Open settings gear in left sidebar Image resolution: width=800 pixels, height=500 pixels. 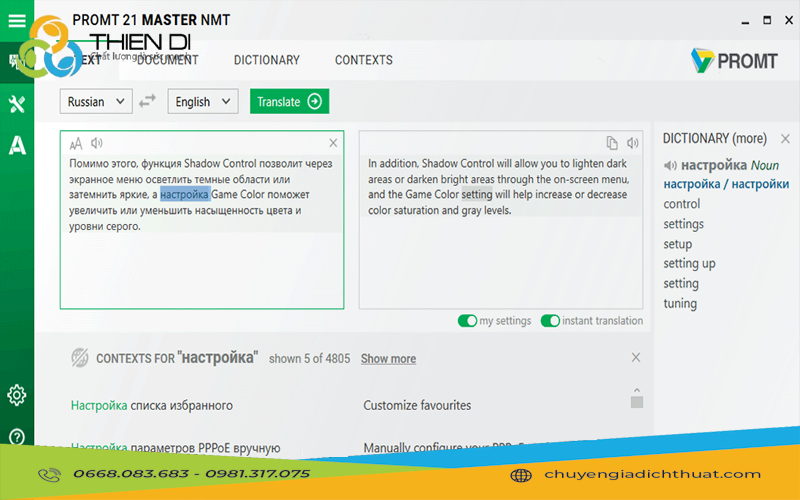[16, 395]
